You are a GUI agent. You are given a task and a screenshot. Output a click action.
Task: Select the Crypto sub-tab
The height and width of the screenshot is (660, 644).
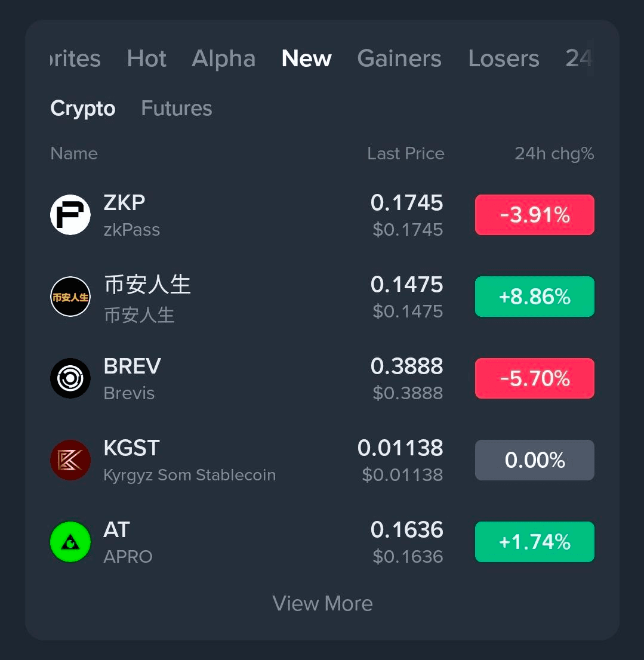click(83, 109)
